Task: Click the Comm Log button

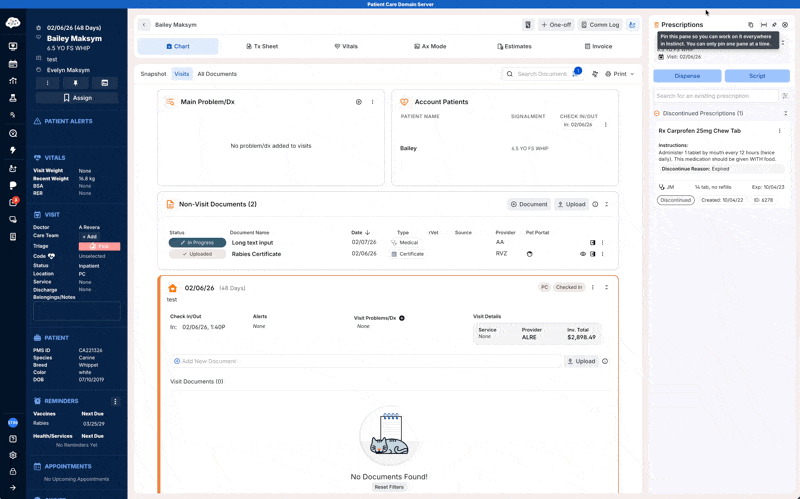Action: [x=601, y=25]
